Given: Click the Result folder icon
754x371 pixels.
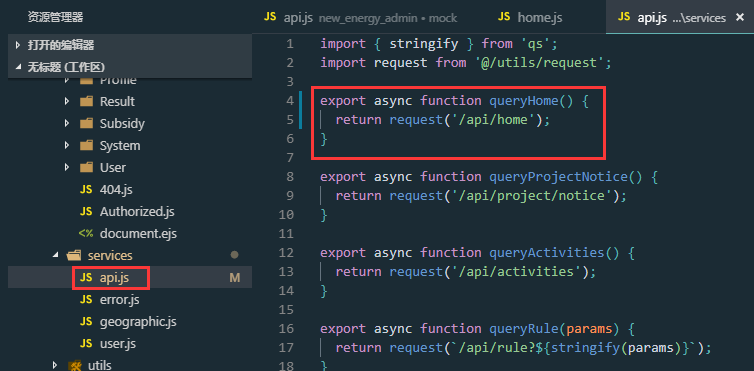Looking at the screenshot, I should point(86,101).
